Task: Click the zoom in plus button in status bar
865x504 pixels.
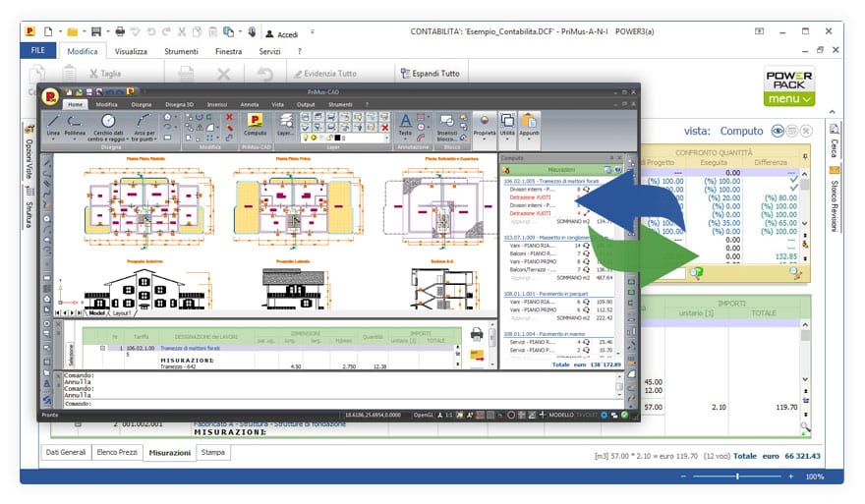Action: coord(790,476)
